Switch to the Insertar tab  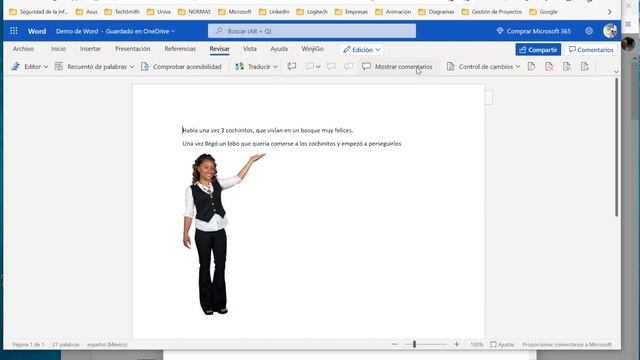click(x=90, y=49)
